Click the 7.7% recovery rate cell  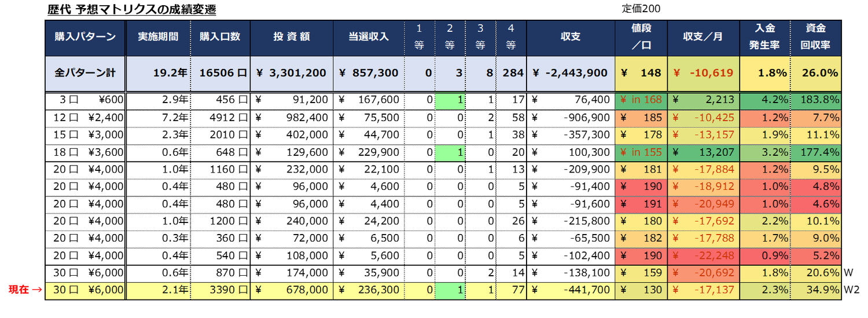[815, 118]
